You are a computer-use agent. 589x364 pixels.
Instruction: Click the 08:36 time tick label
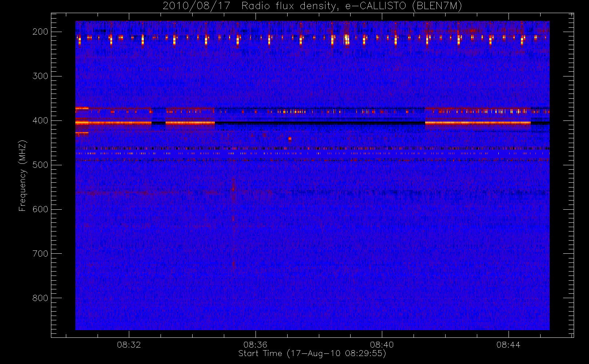[256, 345]
